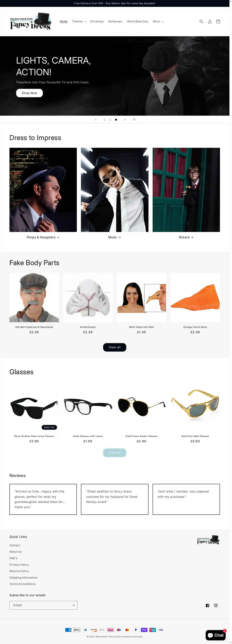232x644 pixels.
Task: Open the Returns Policy link
Action: tap(19, 571)
